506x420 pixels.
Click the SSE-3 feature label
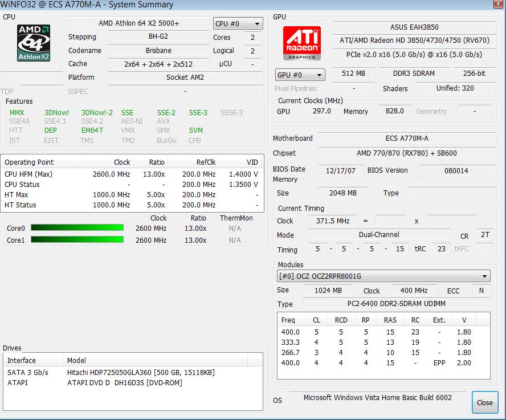click(198, 113)
